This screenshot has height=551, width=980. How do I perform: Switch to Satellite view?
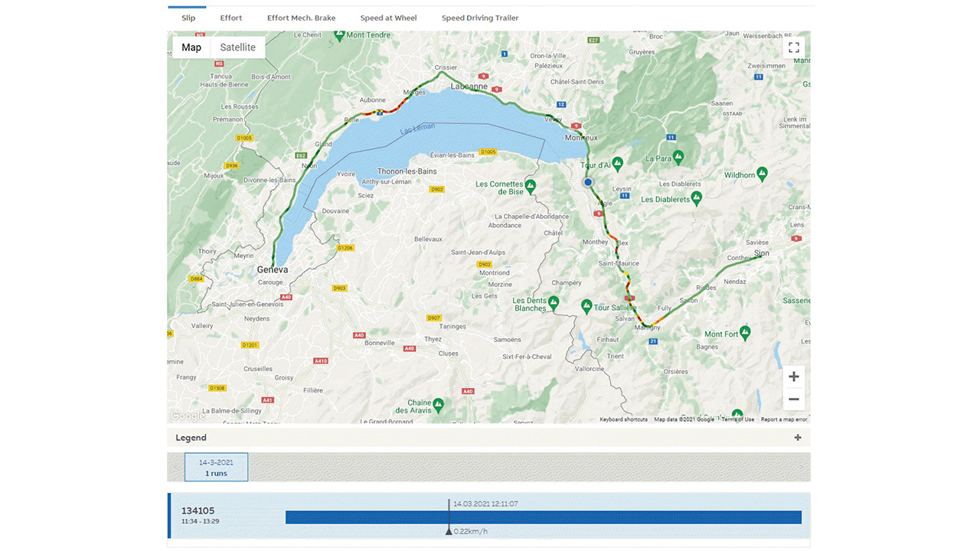coord(237,47)
